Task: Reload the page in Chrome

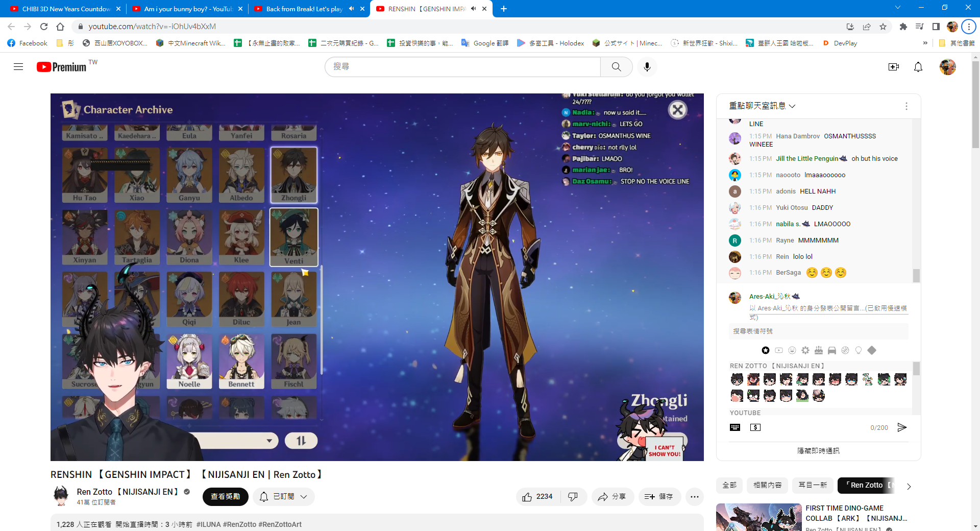Action: click(44, 27)
